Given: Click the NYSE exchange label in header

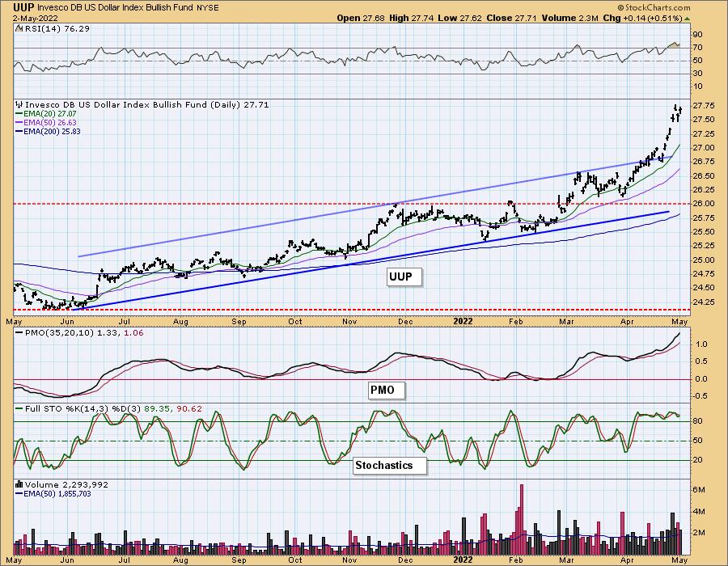Looking at the screenshot, I should tap(207, 8).
